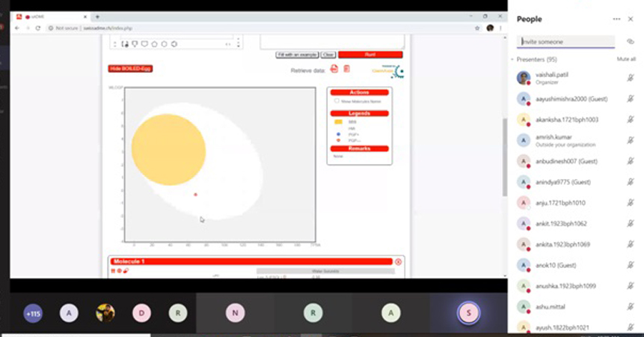Select the SwissADME browser tab
The height and width of the screenshot is (337, 644).
tap(55, 16)
